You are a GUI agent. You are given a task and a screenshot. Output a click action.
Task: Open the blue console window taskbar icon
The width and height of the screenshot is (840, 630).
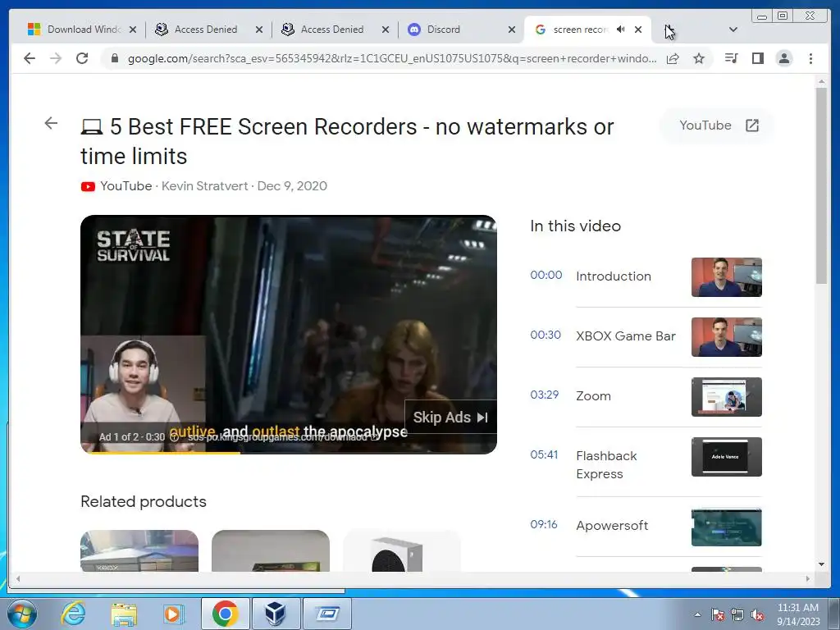(x=326, y=614)
